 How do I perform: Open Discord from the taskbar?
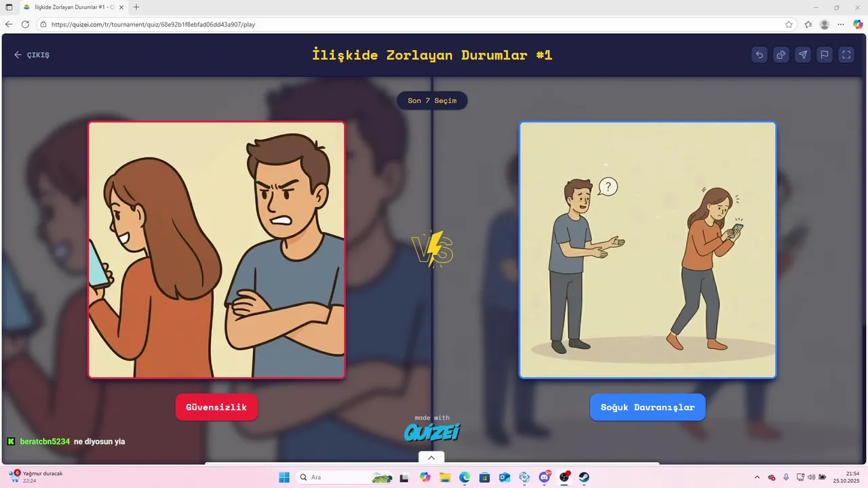[x=545, y=477]
